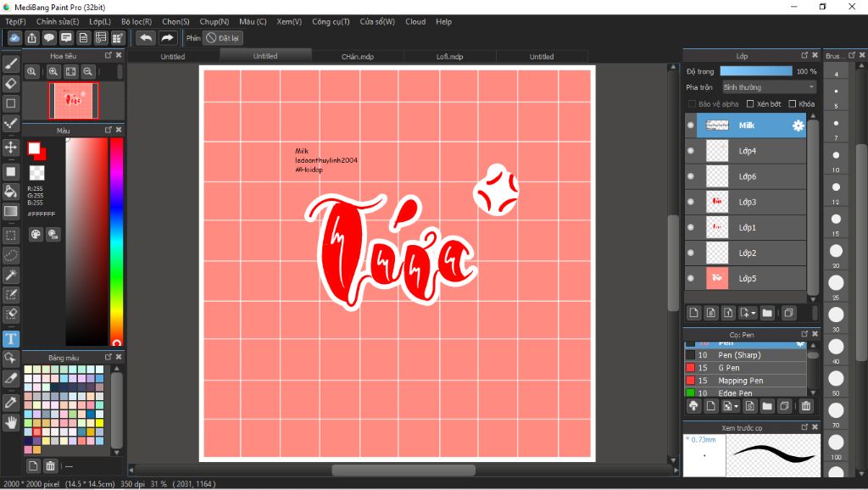
Task: Choose the 100 brush size dot
Action: 836,443
